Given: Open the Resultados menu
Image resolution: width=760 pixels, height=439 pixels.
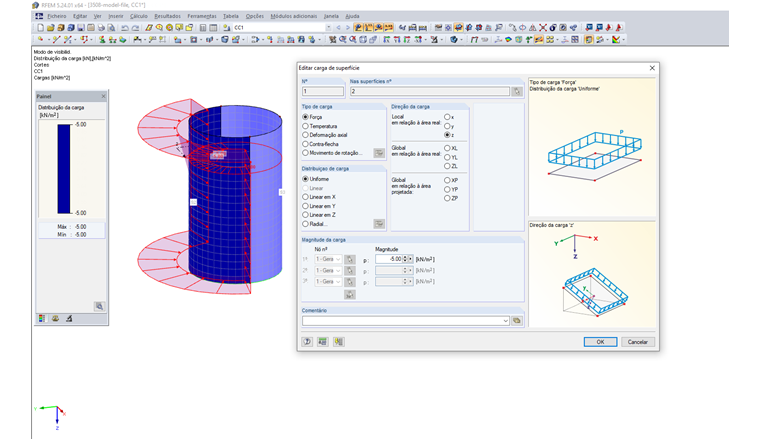Looking at the screenshot, I should tap(168, 16).
